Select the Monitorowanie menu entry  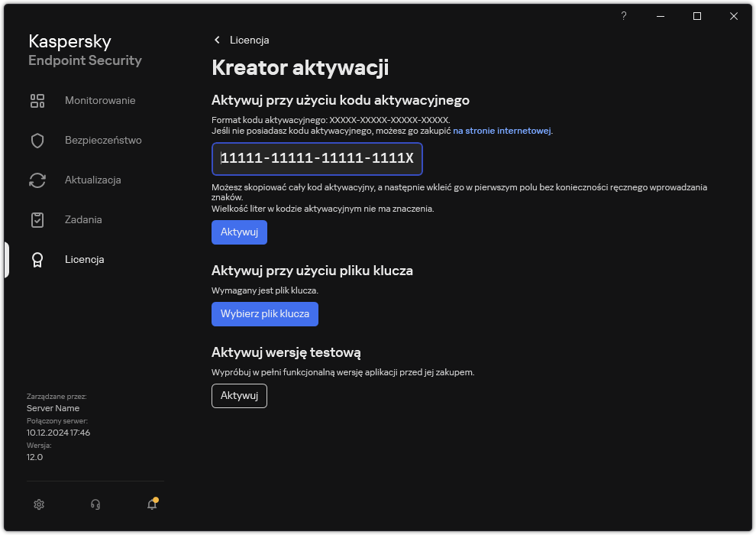click(101, 100)
